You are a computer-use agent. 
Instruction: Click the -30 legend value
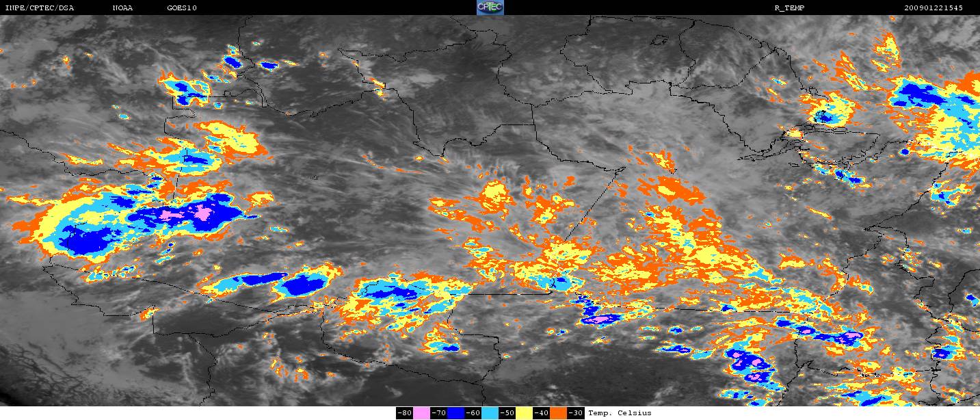click(x=576, y=413)
